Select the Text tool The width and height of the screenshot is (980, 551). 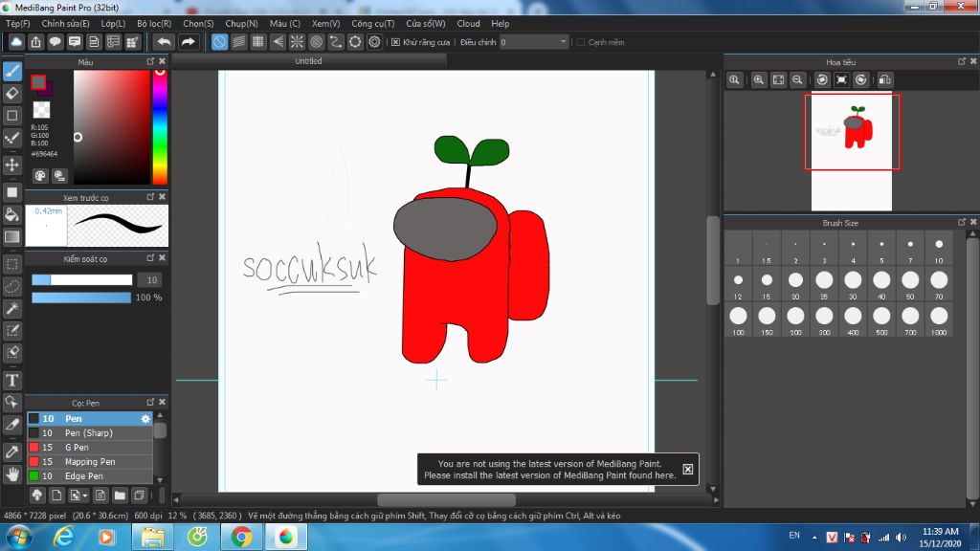(12, 380)
